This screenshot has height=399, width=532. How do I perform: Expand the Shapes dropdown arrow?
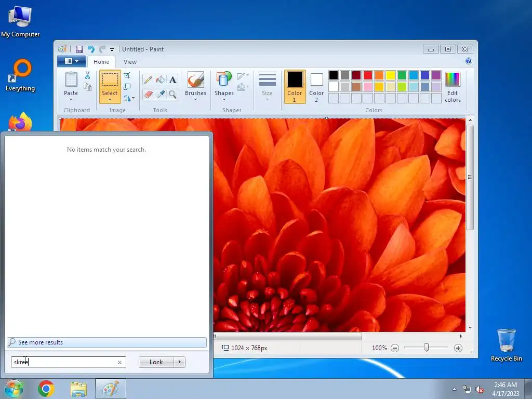click(224, 99)
